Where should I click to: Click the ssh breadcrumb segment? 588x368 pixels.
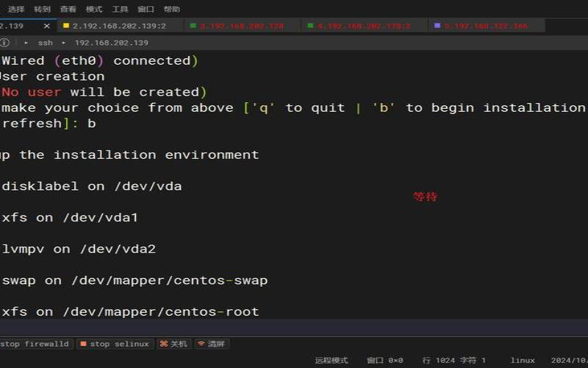click(x=45, y=43)
